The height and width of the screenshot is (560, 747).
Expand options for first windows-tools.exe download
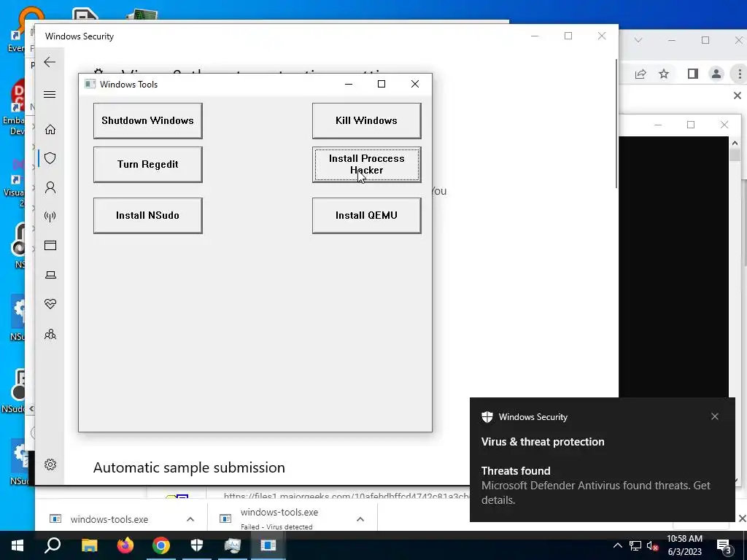coord(190,519)
